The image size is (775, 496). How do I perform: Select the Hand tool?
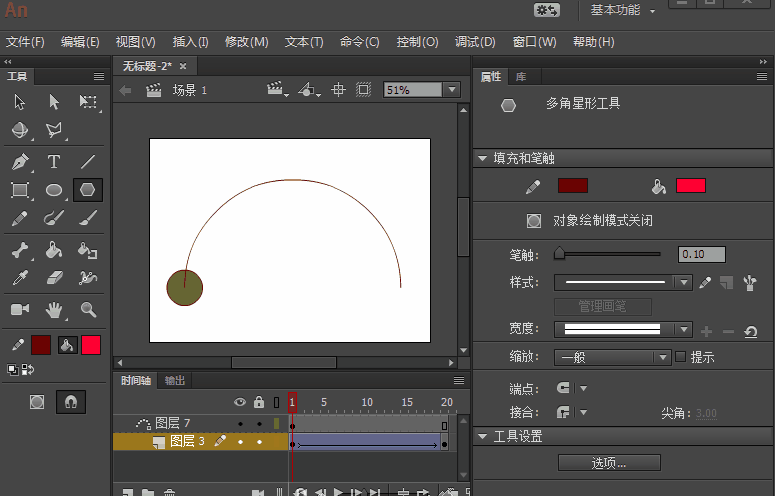54,309
